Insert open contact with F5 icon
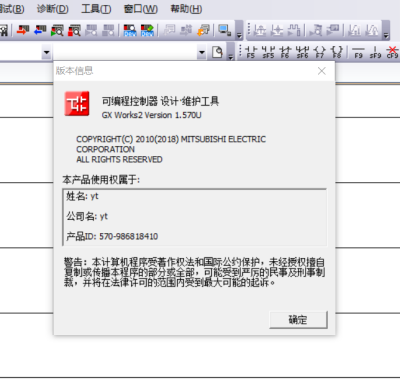 click(x=251, y=52)
